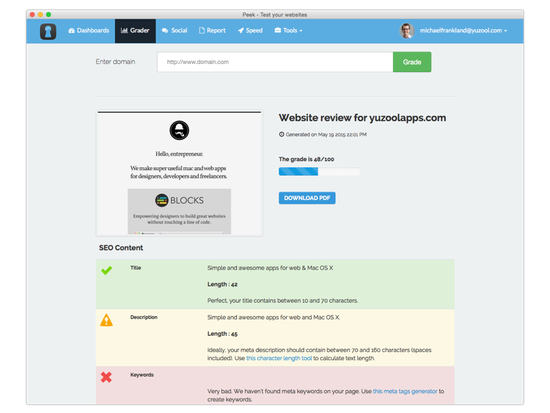Image resolution: width=550 pixels, height=413 pixels.
Task: Click the grade progress bar
Action: tap(319, 172)
